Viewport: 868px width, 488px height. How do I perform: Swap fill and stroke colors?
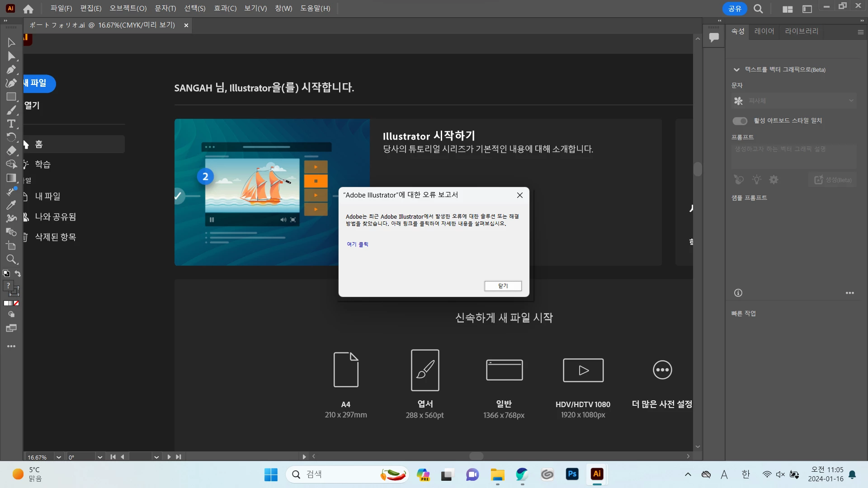18,273
